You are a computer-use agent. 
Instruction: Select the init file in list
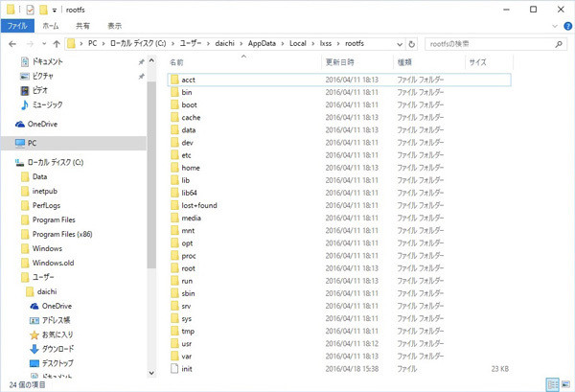coord(187,368)
